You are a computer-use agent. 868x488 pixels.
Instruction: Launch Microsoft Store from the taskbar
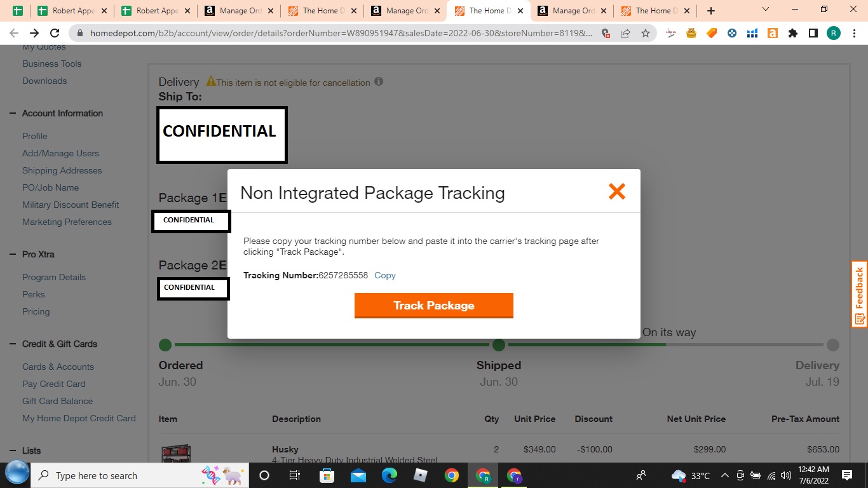[327, 475]
